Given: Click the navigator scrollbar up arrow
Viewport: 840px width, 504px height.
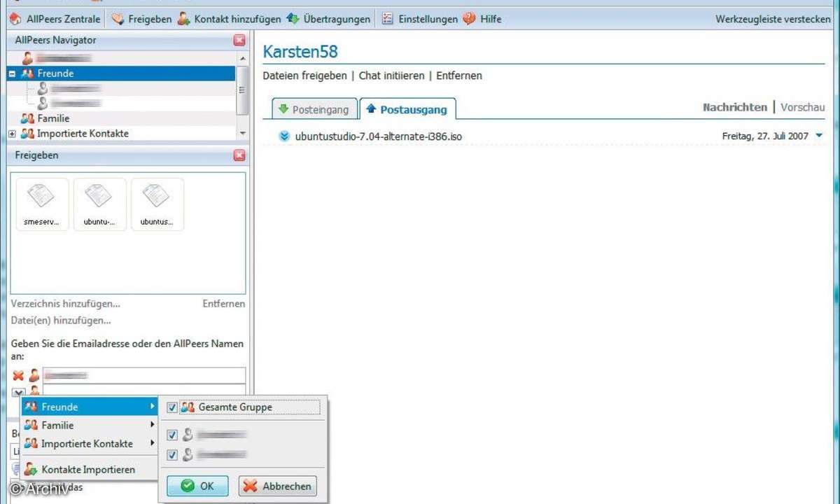Looking at the screenshot, I should (x=242, y=59).
